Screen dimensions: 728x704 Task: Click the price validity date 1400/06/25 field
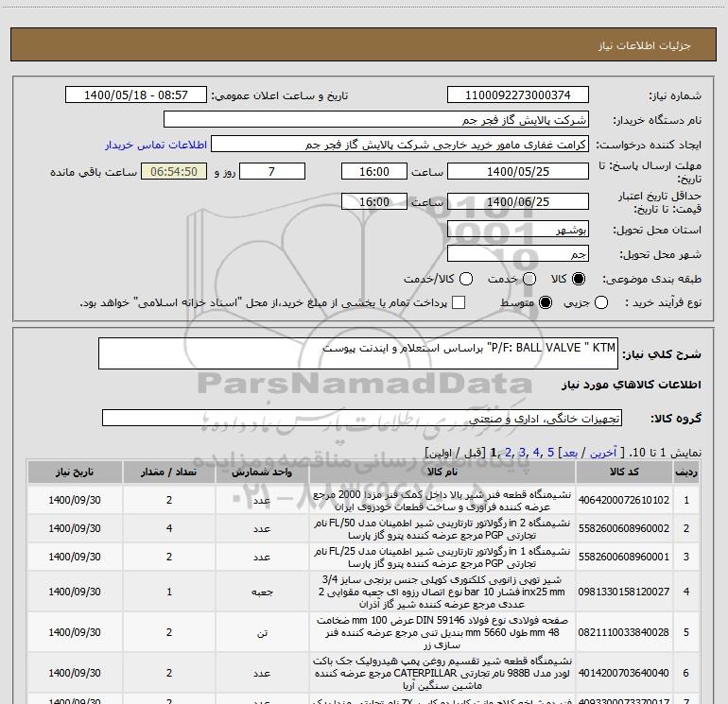pyautogui.click(x=518, y=201)
